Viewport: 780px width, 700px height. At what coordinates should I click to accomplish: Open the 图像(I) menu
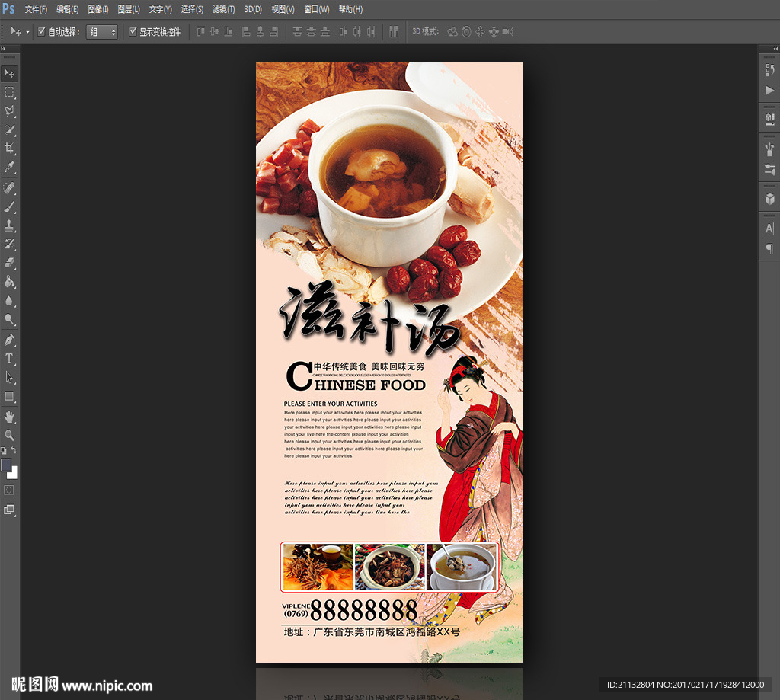[98, 9]
